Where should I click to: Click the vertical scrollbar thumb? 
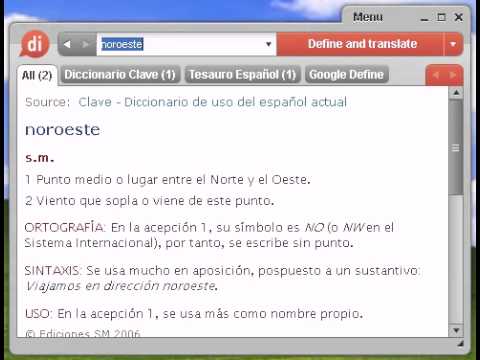point(456,147)
